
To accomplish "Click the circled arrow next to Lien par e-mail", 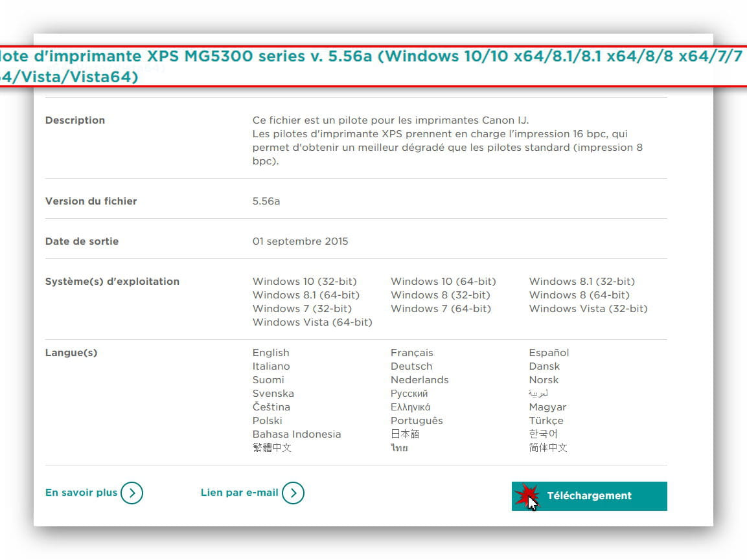I will [293, 493].
